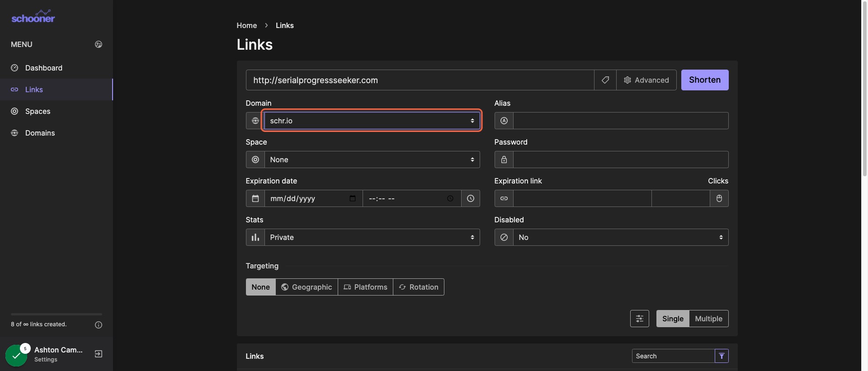The height and width of the screenshot is (371, 868).
Task: Click the mouse icon beside the Clicks field
Action: (719, 198)
